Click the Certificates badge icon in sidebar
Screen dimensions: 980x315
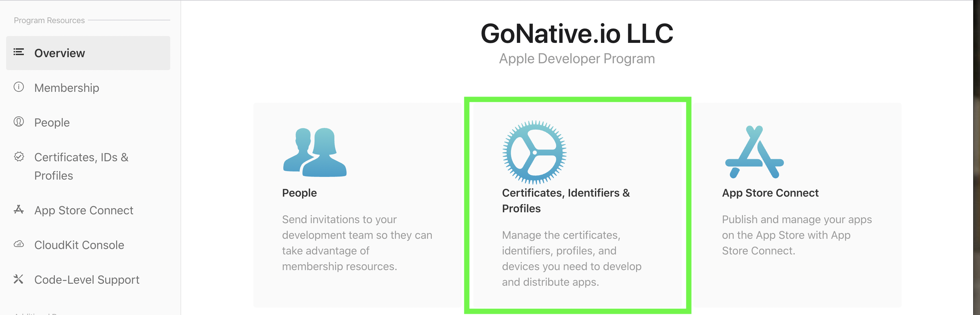tap(19, 156)
